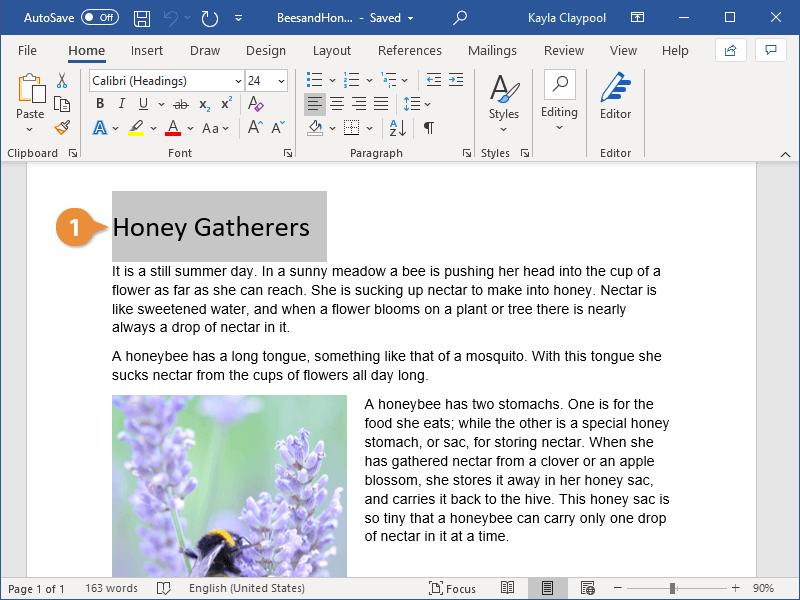The height and width of the screenshot is (600, 800).
Task: Switch to the Insert tab
Action: click(x=147, y=50)
